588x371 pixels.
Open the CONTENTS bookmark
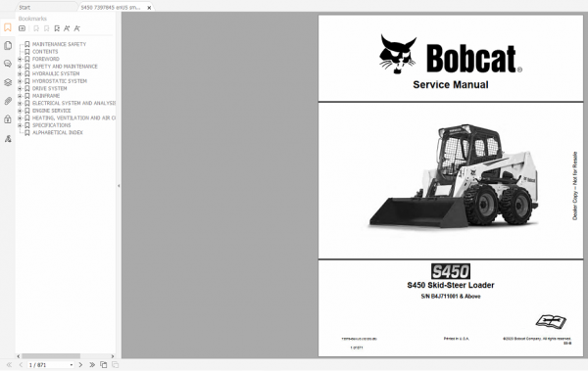point(45,52)
